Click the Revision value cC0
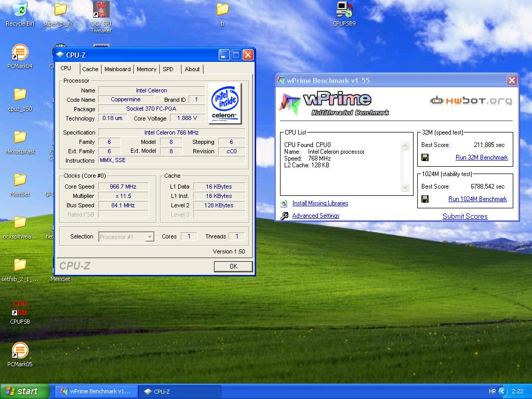 (x=232, y=151)
